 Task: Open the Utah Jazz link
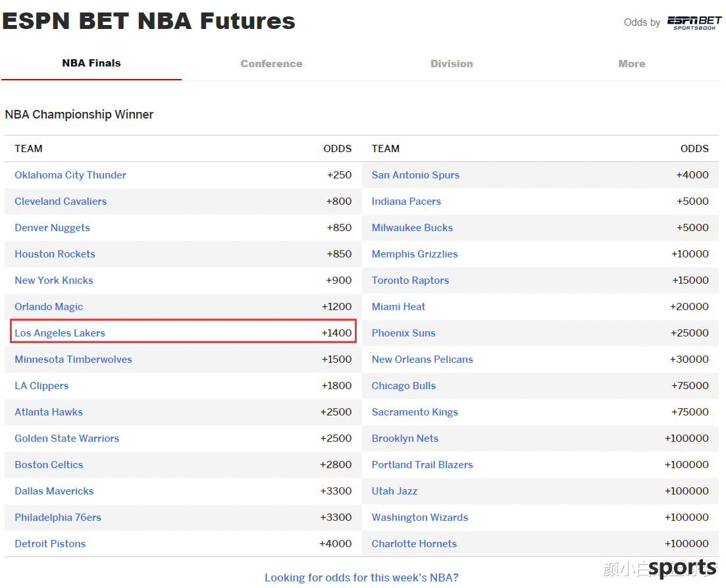[395, 491]
